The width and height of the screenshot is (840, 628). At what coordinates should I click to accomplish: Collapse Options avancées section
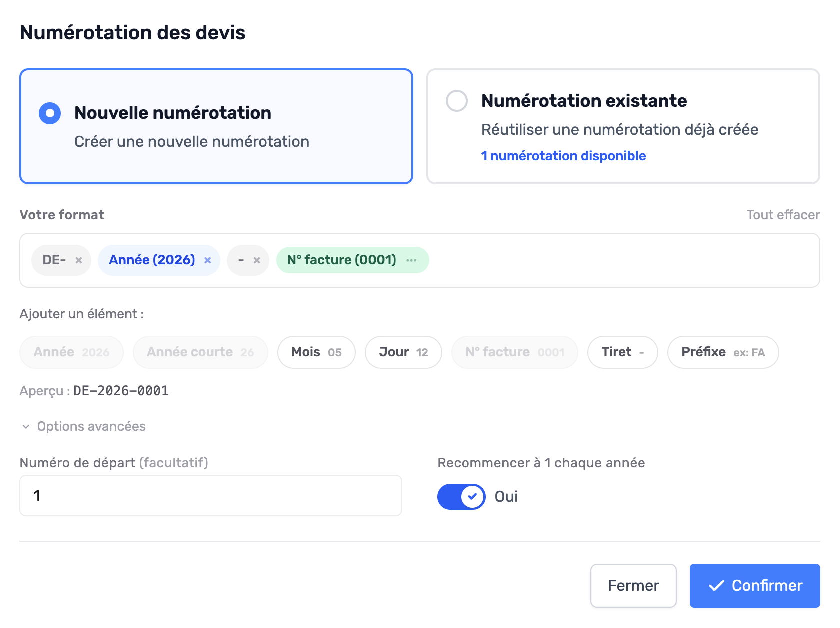click(83, 426)
